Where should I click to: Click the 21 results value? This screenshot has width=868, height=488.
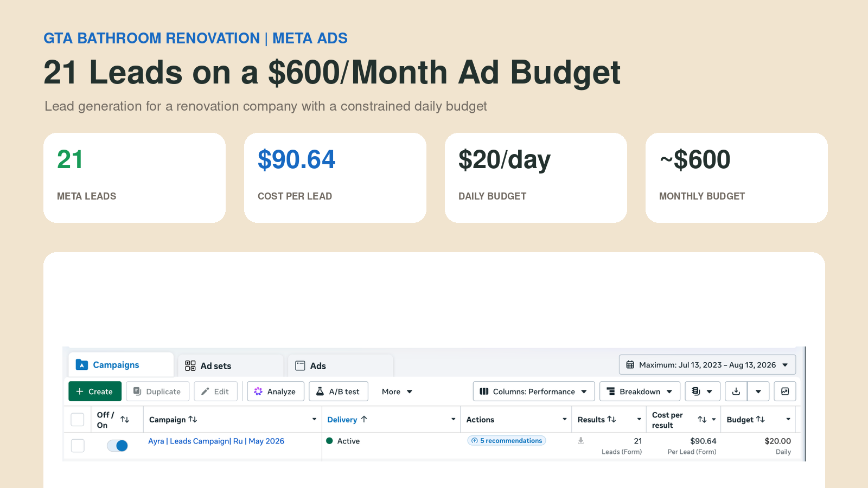[x=638, y=441]
